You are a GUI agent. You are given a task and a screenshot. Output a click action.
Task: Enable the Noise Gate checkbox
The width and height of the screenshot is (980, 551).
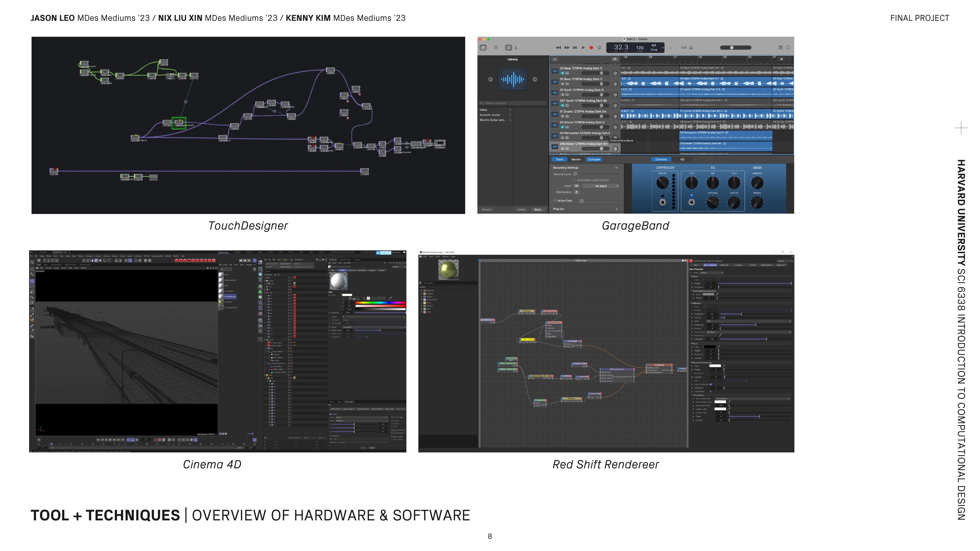pyautogui.click(x=555, y=201)
